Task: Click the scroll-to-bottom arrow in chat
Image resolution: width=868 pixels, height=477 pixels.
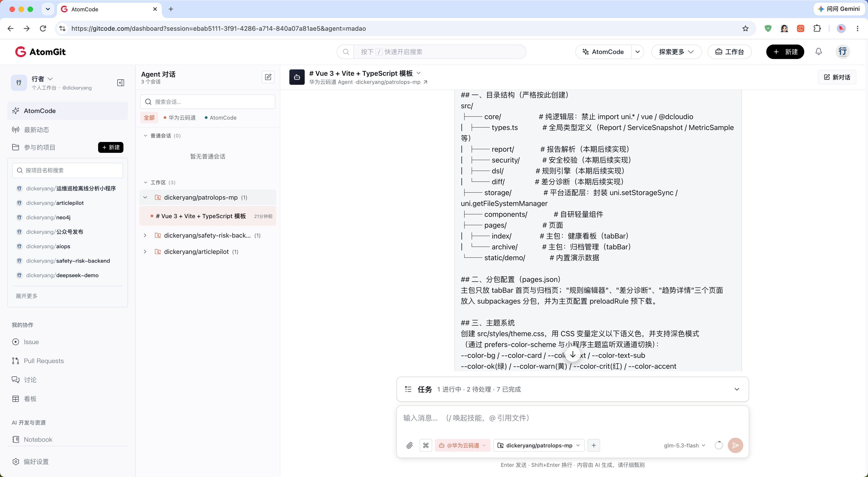Action: coord(573,355)
